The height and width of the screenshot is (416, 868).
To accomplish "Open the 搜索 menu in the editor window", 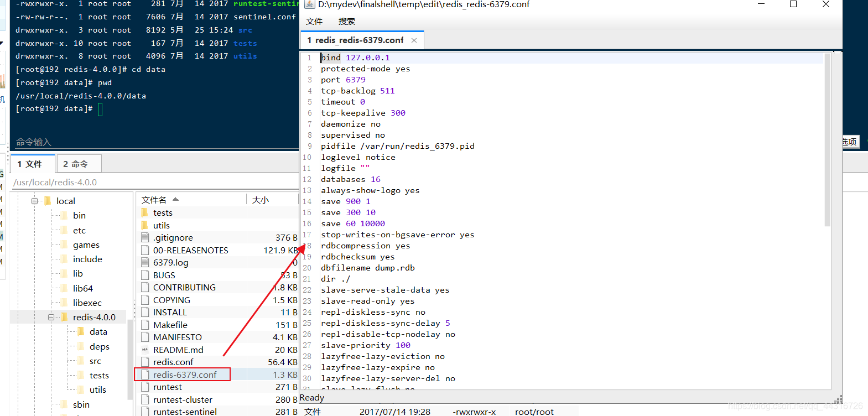I will [x=347, y=22].
